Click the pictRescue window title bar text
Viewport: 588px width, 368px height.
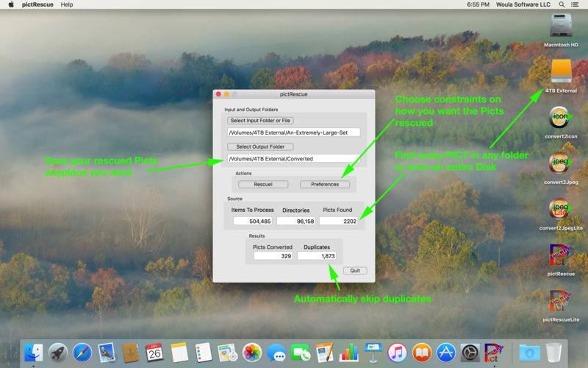point(293,94)
